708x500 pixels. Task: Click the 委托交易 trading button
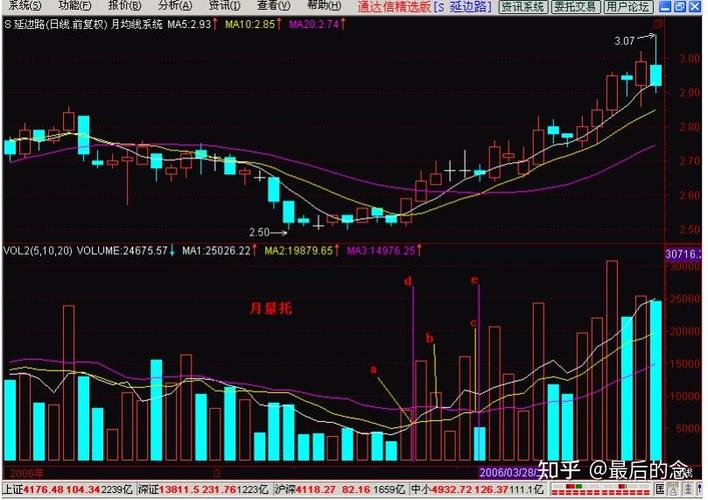575,7
